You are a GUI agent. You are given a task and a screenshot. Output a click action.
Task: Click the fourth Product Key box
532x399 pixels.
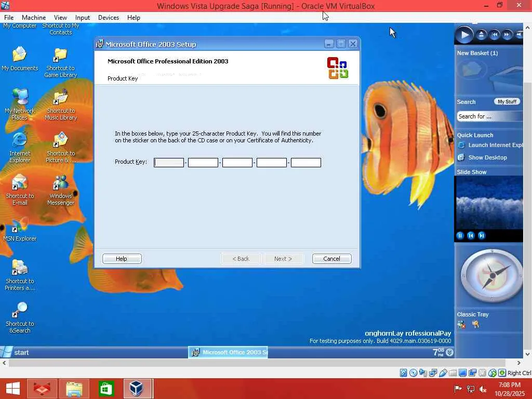coord(271,163)
